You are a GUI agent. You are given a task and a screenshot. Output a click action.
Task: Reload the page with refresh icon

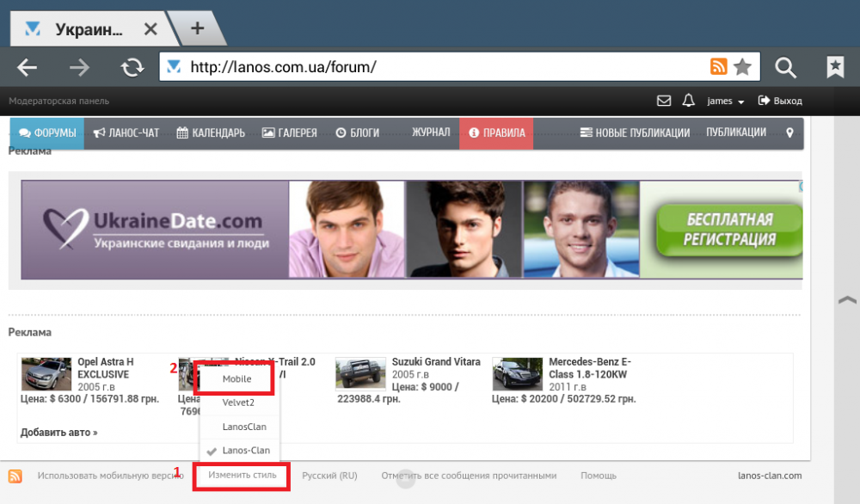132,67
